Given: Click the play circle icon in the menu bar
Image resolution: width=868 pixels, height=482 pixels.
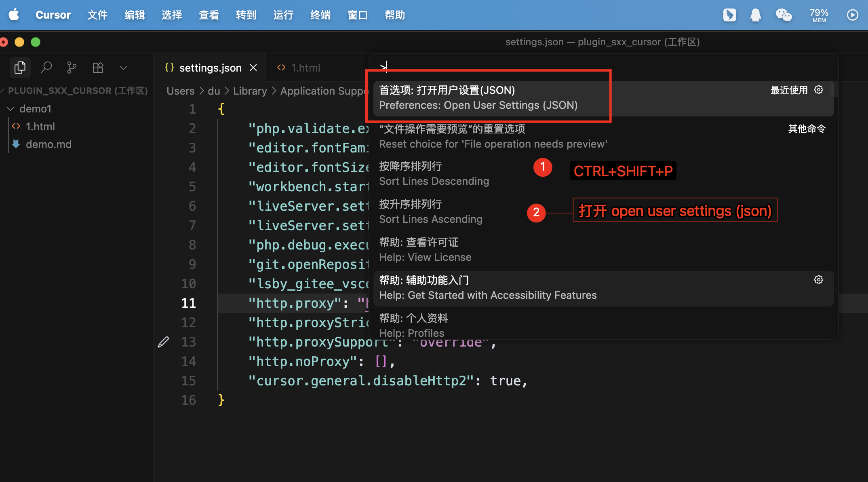Looking at the screenshot, I should tap(853, 15).
